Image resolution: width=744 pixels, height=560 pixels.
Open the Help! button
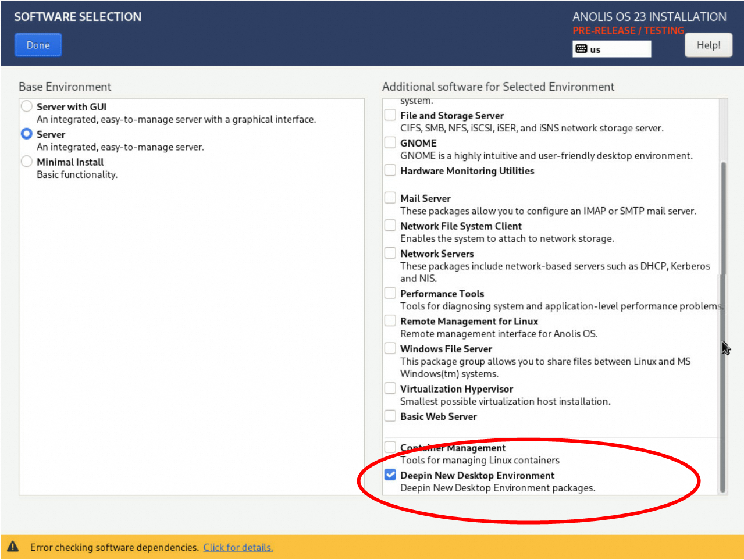tap(708, 45)
